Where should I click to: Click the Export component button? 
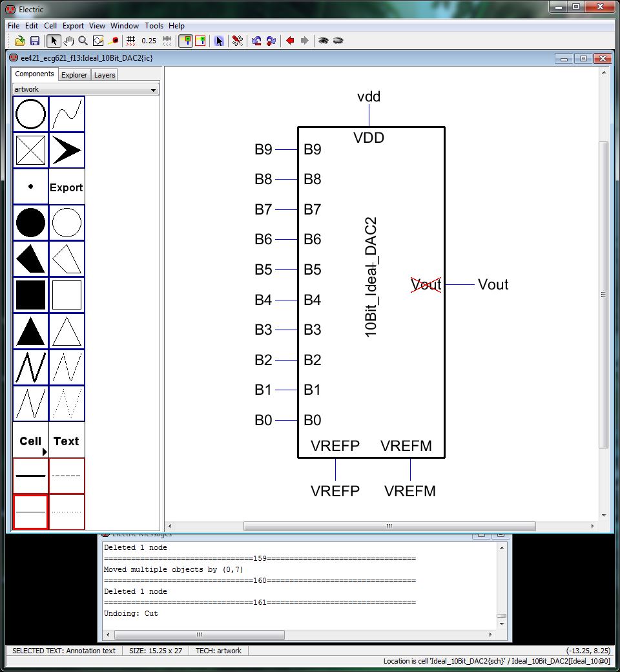pyautogui.click(x=67, y=187)
